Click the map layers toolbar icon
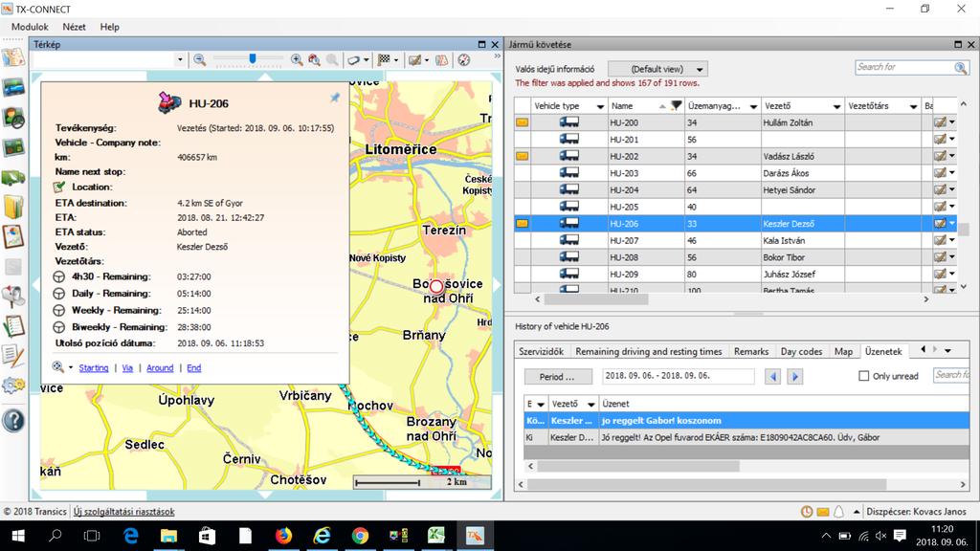Image resolution: width=980 pixels, height=551 pixels. tap(442, 60)
